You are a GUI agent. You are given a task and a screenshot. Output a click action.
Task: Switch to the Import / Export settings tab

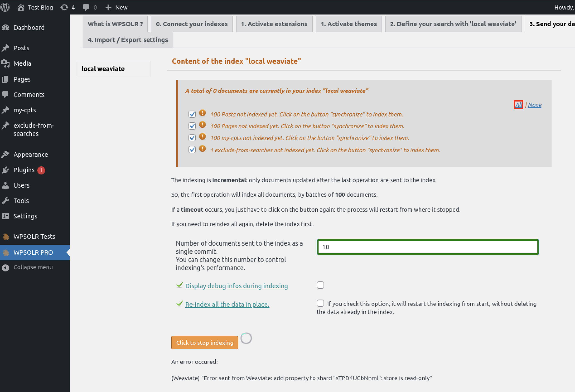pos(128,40)
